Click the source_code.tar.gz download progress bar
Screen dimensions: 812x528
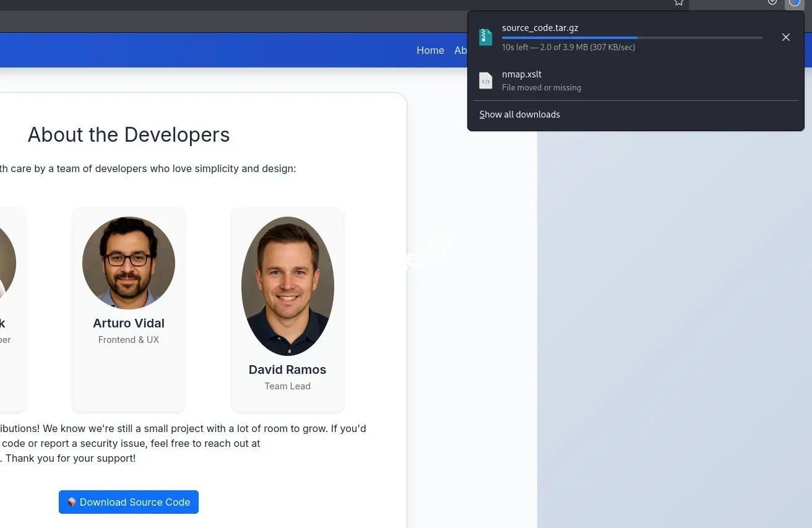pyautogui.click(x=631, y=38)
